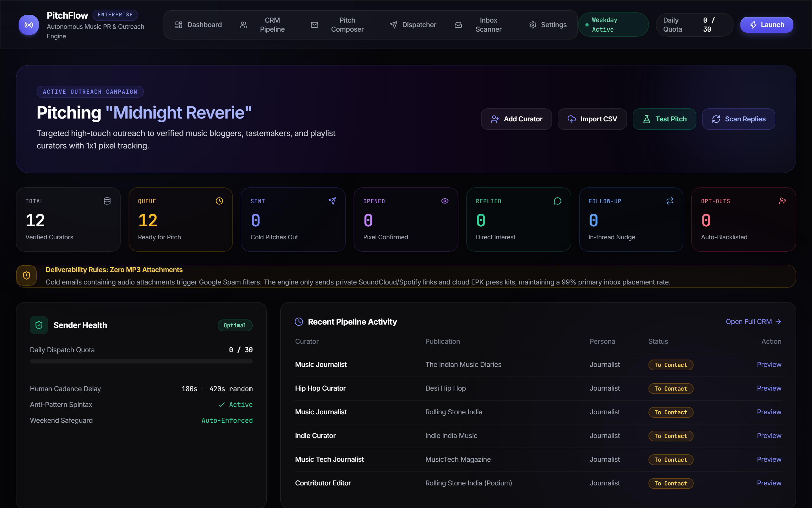Click the Optimal badge in Sender Health
The height and width of the screenshot is (508, 812).
tap(235, 325)
